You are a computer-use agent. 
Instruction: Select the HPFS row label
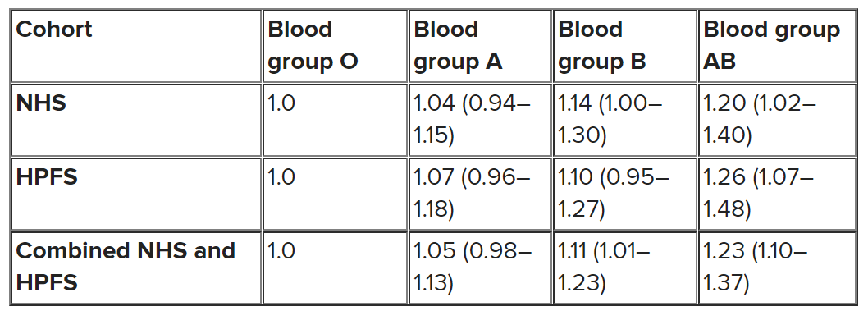click(47, 177)
